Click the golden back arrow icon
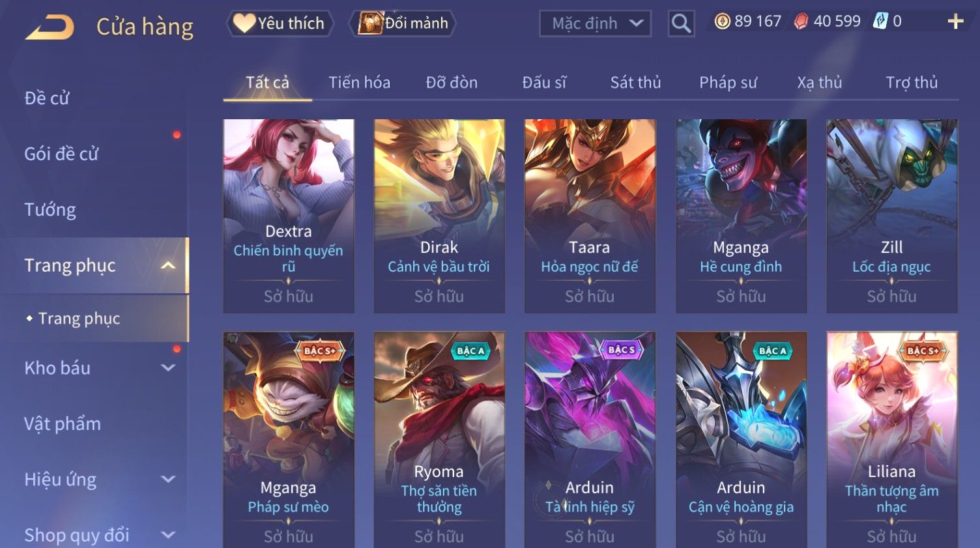The width and height of the screenshot is (980, 548). [50, 27]
